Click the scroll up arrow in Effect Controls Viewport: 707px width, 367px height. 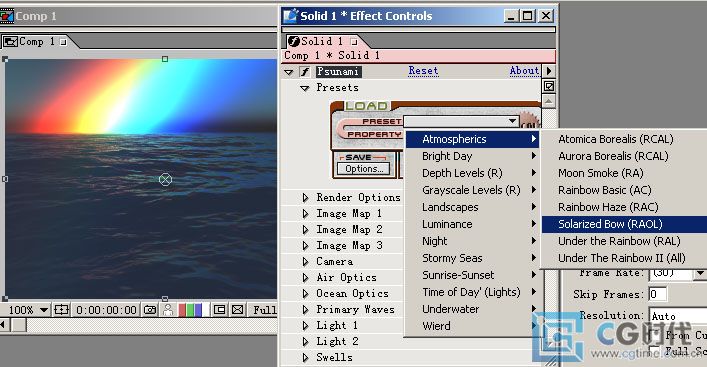tap(548, 101)
